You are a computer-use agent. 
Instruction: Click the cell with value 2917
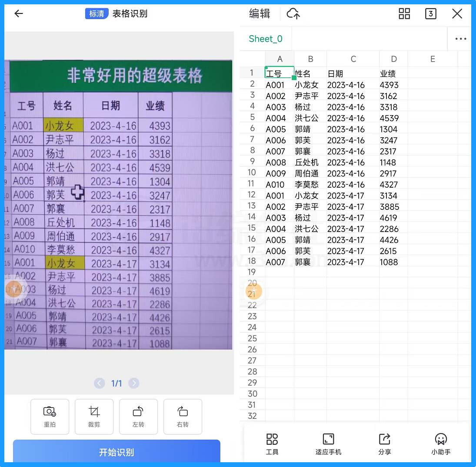(x=393, y=173)
